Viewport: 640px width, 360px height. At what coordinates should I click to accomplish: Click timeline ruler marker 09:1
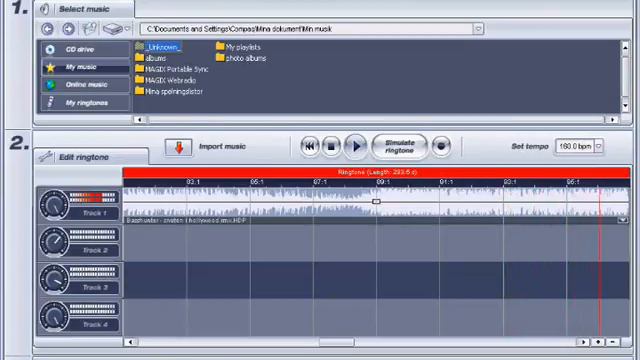(383, 182)
